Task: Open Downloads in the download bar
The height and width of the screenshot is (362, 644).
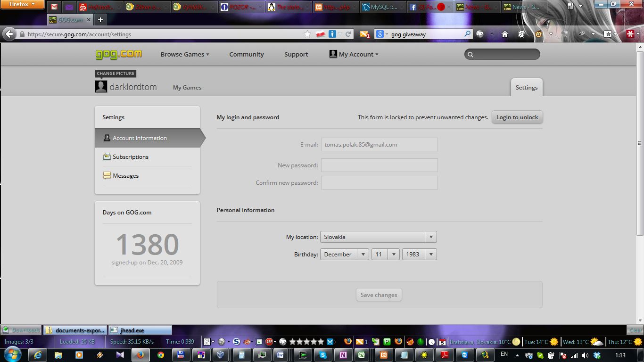Action: pos(21,330)
